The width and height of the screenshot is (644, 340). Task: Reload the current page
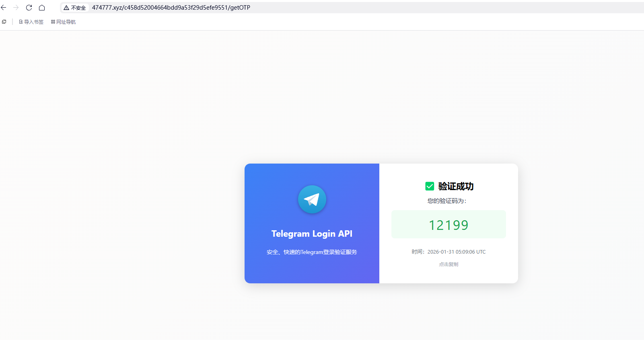click(29, 8)
